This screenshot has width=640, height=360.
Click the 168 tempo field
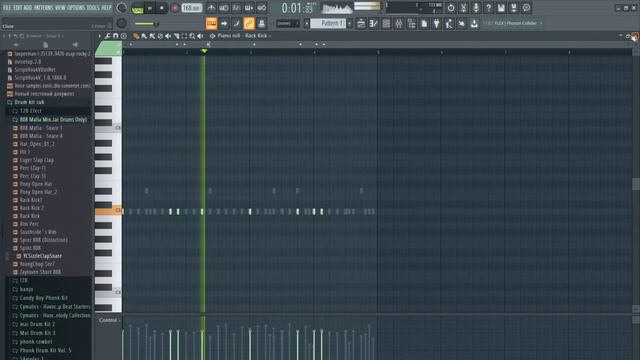pyautogui.click(x=191, y=8)
